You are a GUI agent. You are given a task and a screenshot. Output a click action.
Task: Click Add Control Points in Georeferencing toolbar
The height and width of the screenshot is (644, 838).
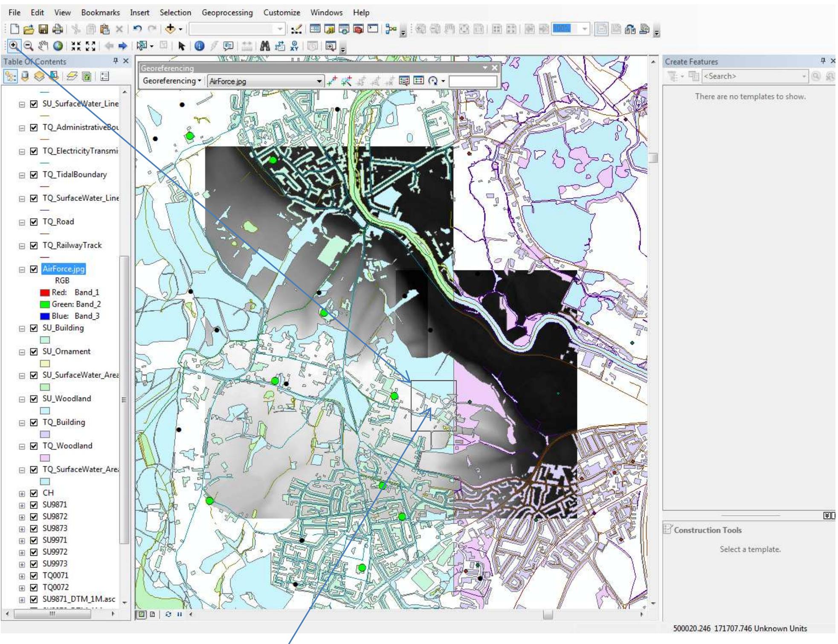[x=332, y=81]
